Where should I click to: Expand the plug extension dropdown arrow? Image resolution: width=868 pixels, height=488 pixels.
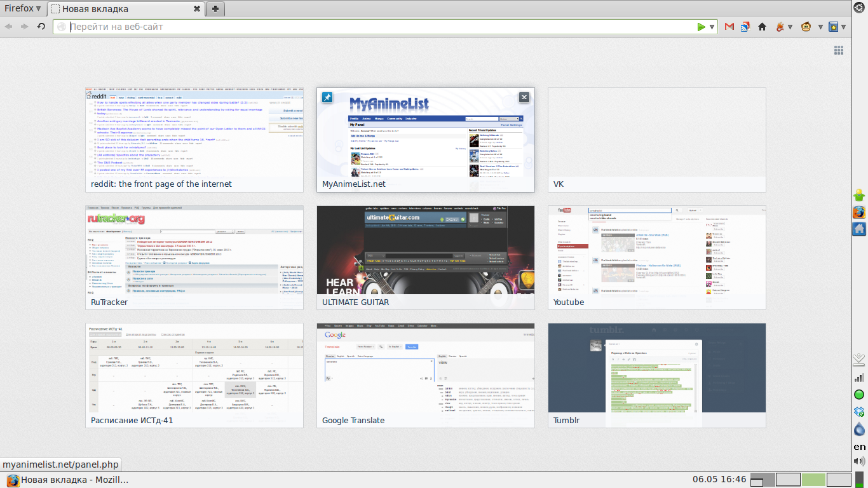click(x=790, y=27)
